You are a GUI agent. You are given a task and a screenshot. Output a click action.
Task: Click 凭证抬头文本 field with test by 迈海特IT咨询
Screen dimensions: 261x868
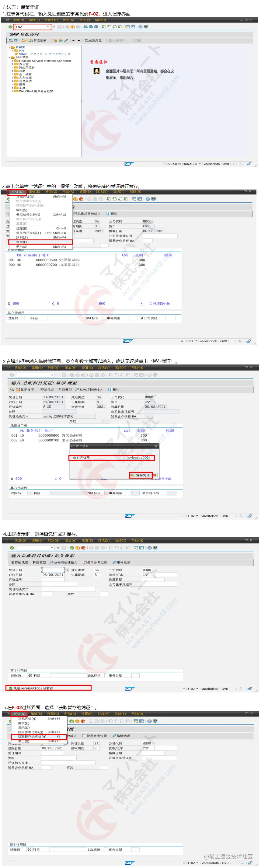(x=69, y=417)
